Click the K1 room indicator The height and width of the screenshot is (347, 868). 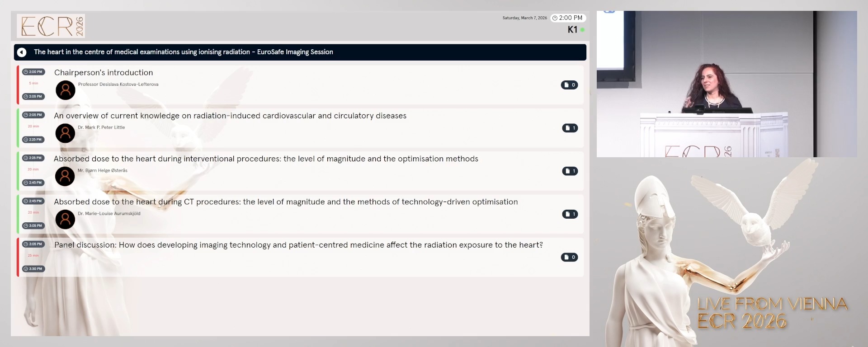573,30
